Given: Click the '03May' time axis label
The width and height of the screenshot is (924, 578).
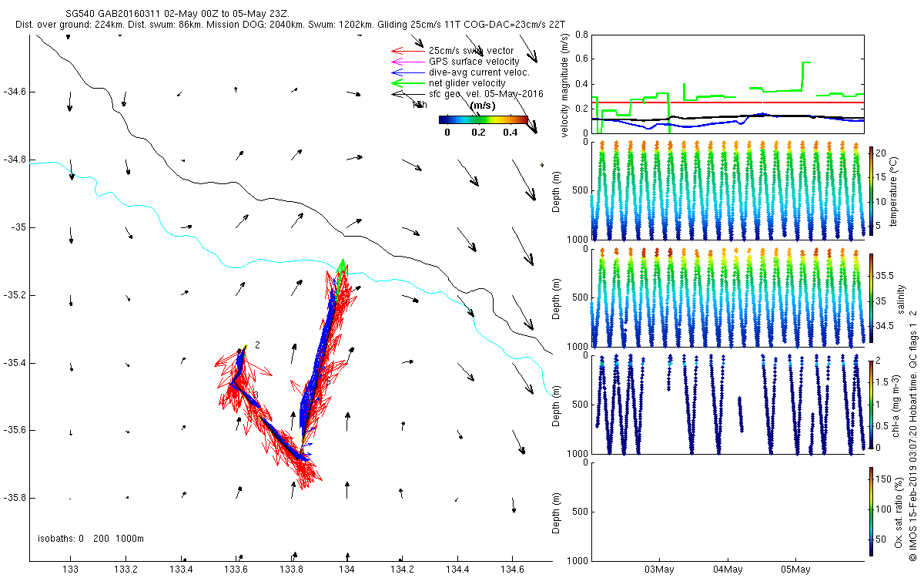Looking at the screenshot, I should pos(660,570).
